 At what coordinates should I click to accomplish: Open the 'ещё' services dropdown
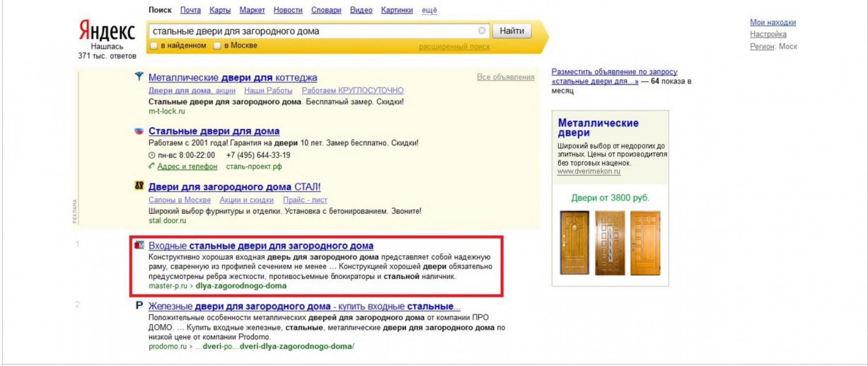click(x=429, y=10)
